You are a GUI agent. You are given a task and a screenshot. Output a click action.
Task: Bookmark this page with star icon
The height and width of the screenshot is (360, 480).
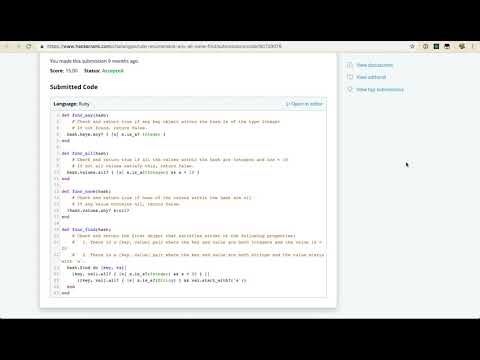click(412, 46)
